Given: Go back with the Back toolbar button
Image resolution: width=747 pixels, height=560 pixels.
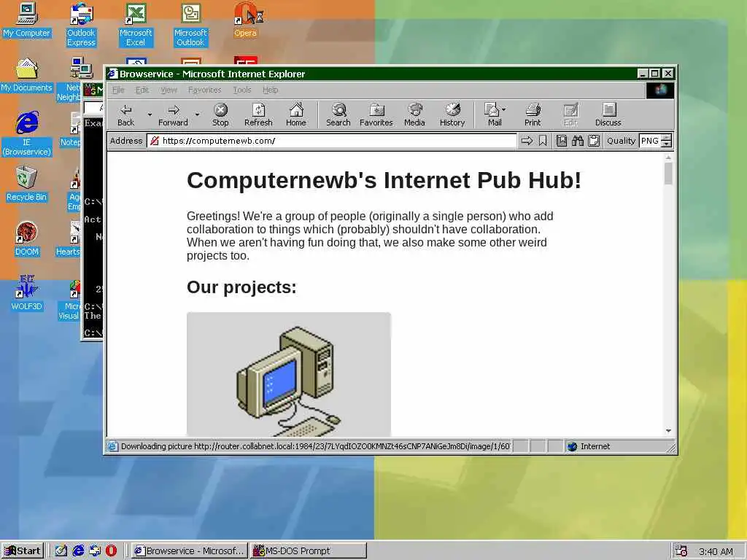Looking at the screenshot, I should [x=125, y=115].
